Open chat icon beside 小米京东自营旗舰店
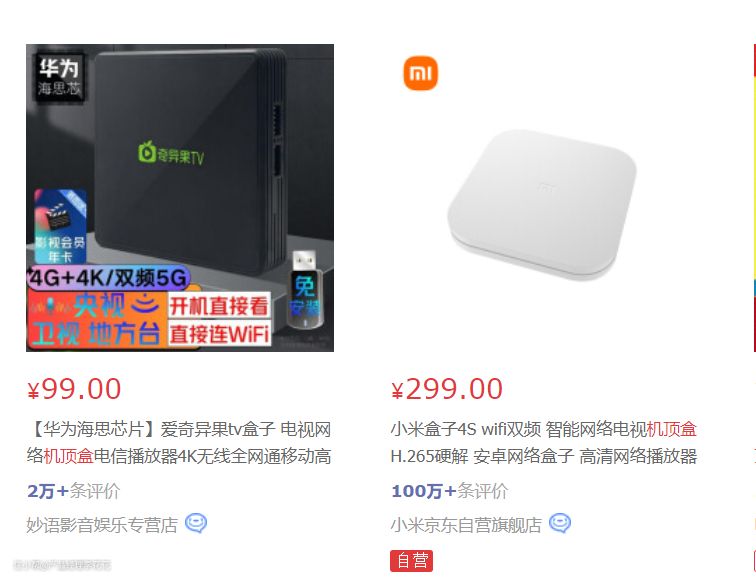 (x=559, y=523)
